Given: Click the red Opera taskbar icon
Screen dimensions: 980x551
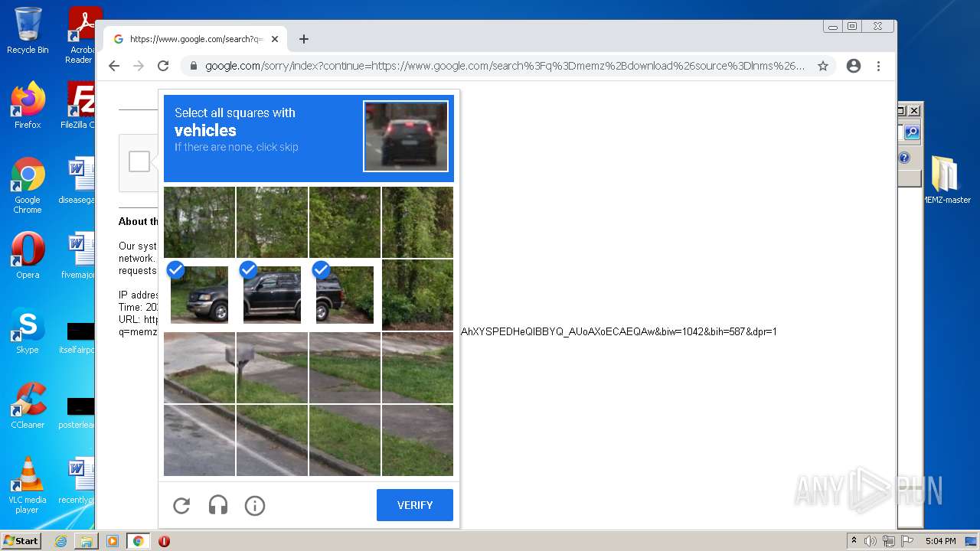Looking at the screenshot, I should 164,541.
